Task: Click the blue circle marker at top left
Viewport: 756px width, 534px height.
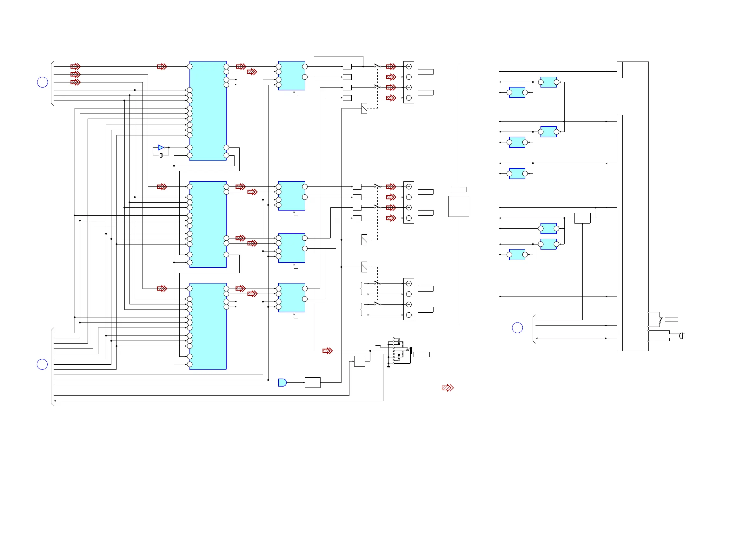Action: pos(43,82)
